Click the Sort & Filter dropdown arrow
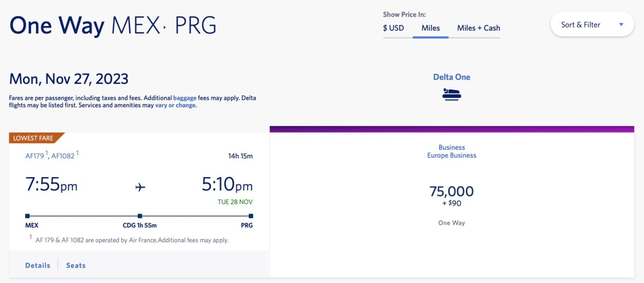644x283 pixels. point(621,24)
